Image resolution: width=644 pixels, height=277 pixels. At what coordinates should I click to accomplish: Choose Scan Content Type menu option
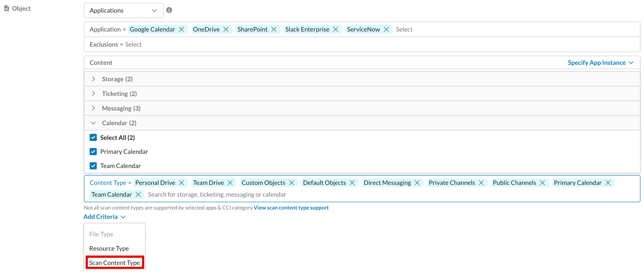point(115,263)
